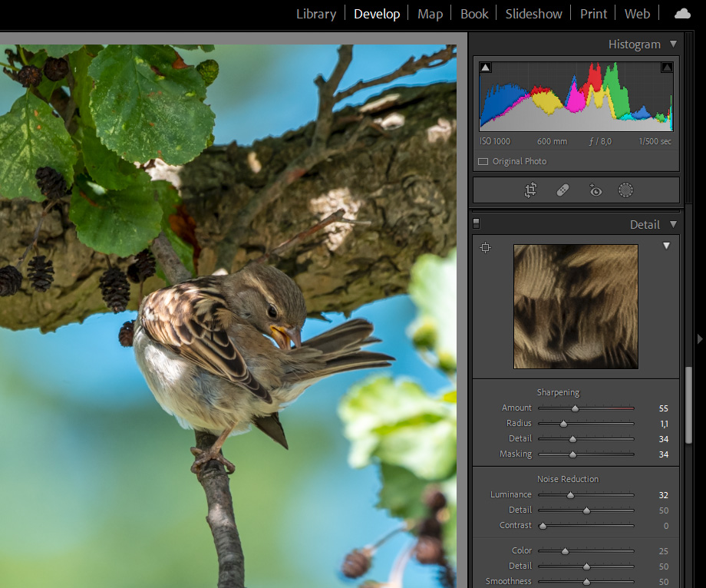
Task: Toggle shadow clipping indicator in histogram
Action: tap(485, 68)
